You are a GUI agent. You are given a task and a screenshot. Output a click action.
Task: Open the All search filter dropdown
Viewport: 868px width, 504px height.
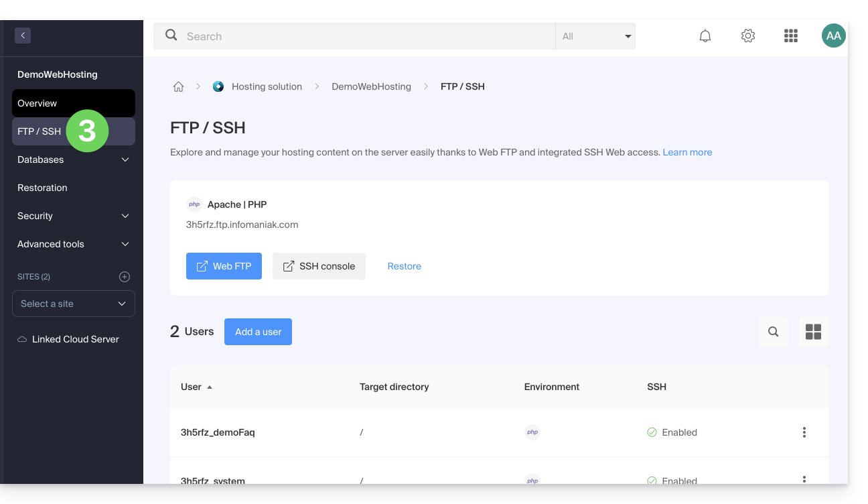pyautogui.click(x=595, y=36)
